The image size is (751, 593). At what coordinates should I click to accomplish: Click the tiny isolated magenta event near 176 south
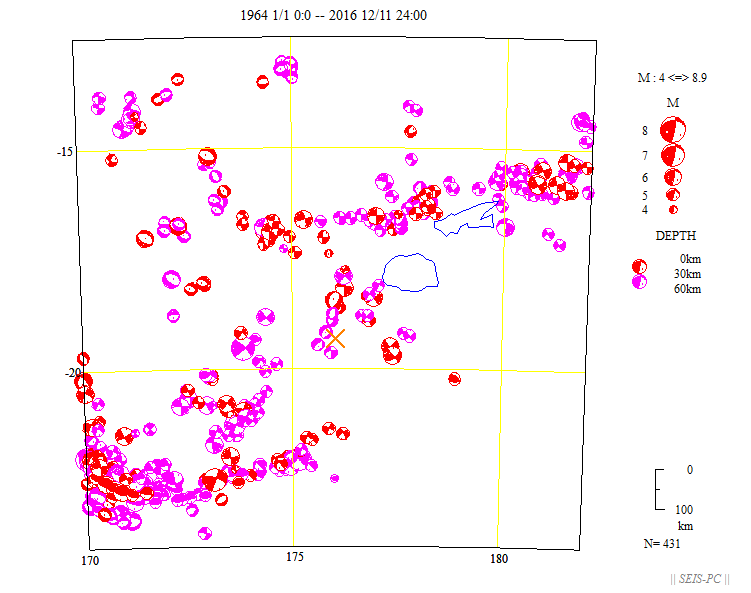click(334, 478)
